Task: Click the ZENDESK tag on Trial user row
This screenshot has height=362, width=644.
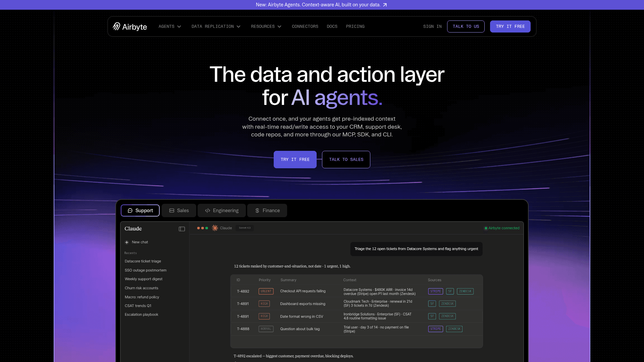Action: click(x=454, y=329)
